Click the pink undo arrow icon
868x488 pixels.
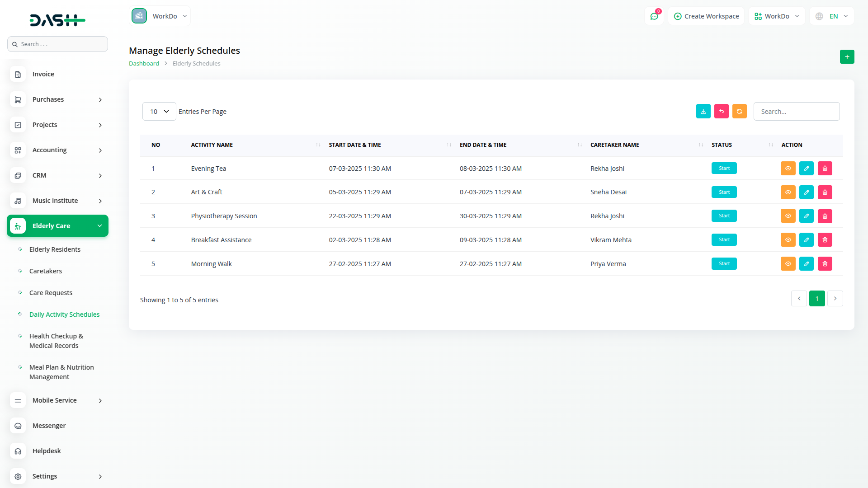click(x=721, y=111)
